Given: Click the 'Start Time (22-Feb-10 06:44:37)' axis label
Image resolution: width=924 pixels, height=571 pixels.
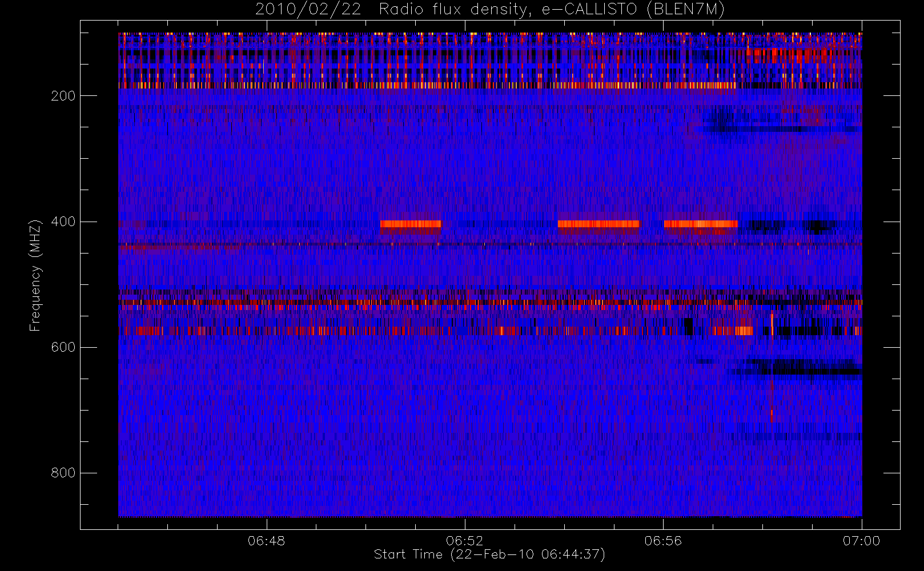Looking at the screenshot, I should (489, 554).
